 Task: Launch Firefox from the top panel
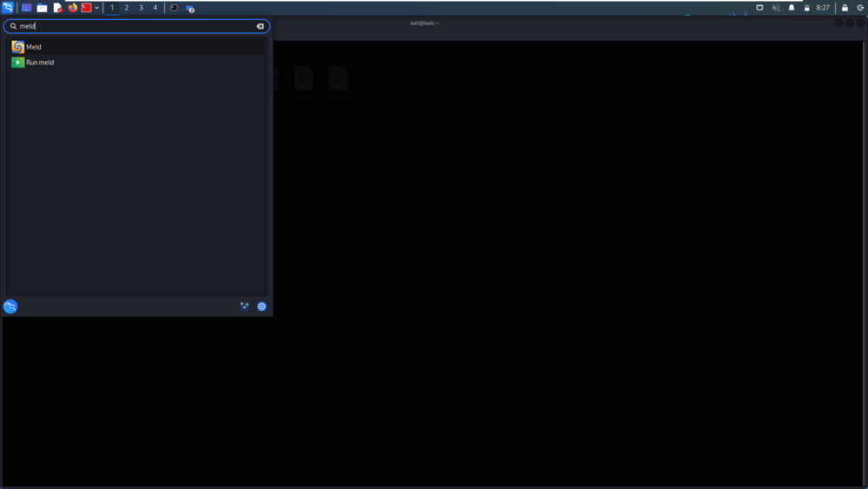[x=73, y=8]
